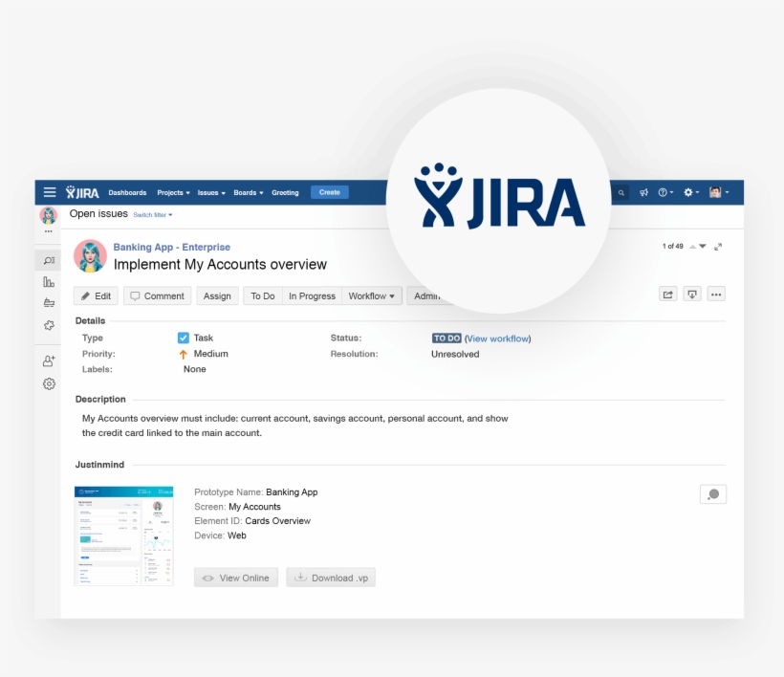
Task: Click the Web device value
Action: pyautogui.click(x=236, y=535)
